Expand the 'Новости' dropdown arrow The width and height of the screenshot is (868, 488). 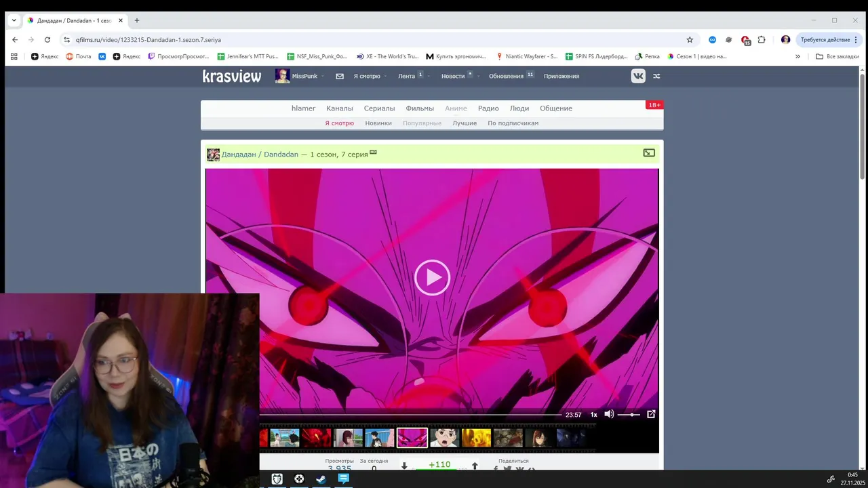pyautogui.click(x=479, y=76)
